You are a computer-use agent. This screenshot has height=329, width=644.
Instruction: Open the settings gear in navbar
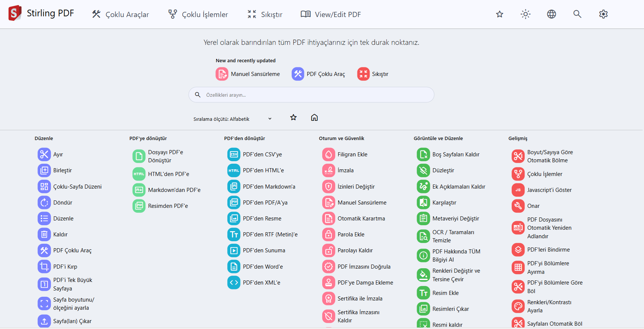point(604,14)
